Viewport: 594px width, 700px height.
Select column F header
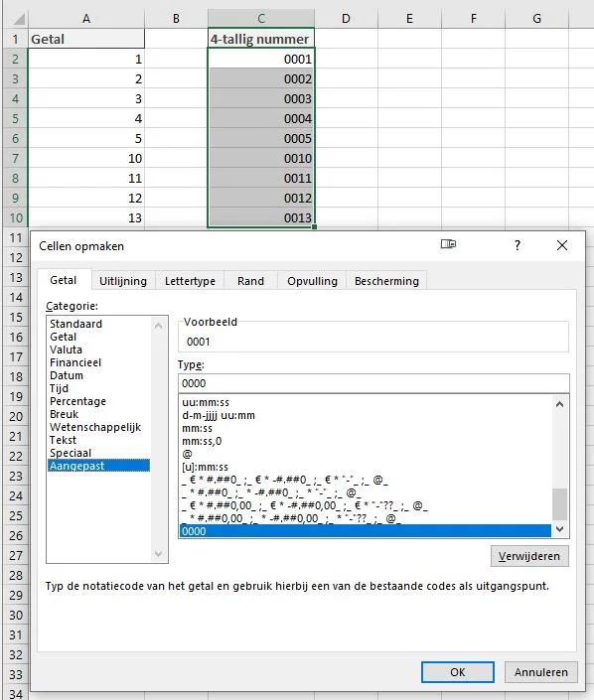pos(474,19)
